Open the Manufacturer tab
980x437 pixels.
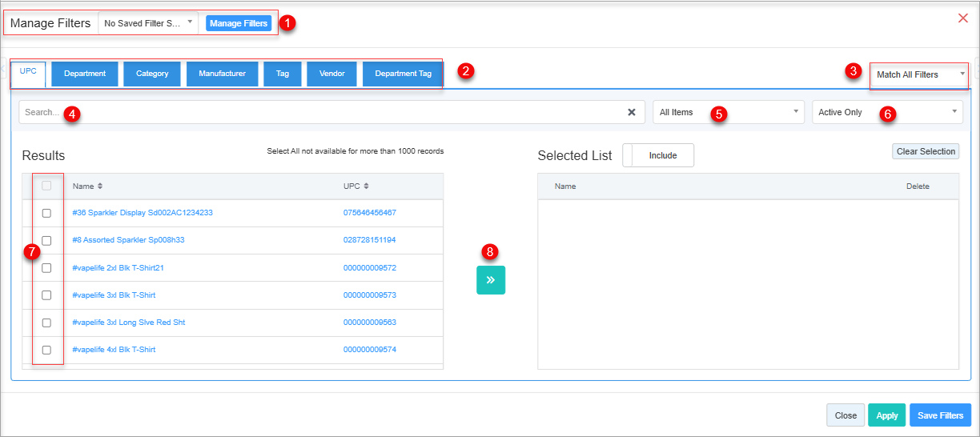coord(222,74)
